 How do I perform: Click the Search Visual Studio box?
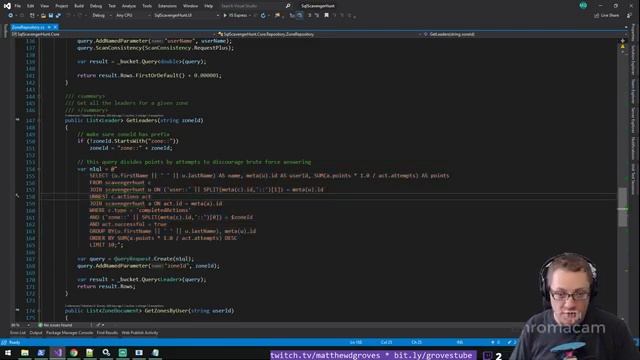(255, 6)
